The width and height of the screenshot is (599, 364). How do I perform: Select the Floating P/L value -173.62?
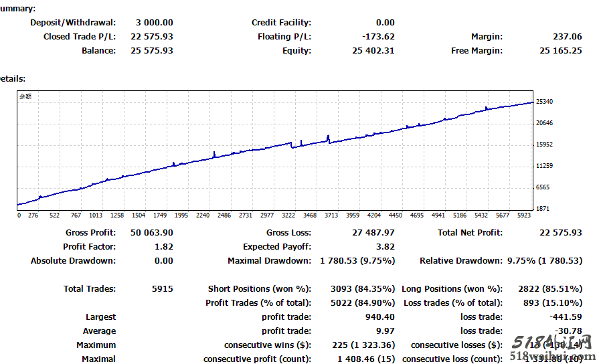pyautogui.click(x=378, y=37)
